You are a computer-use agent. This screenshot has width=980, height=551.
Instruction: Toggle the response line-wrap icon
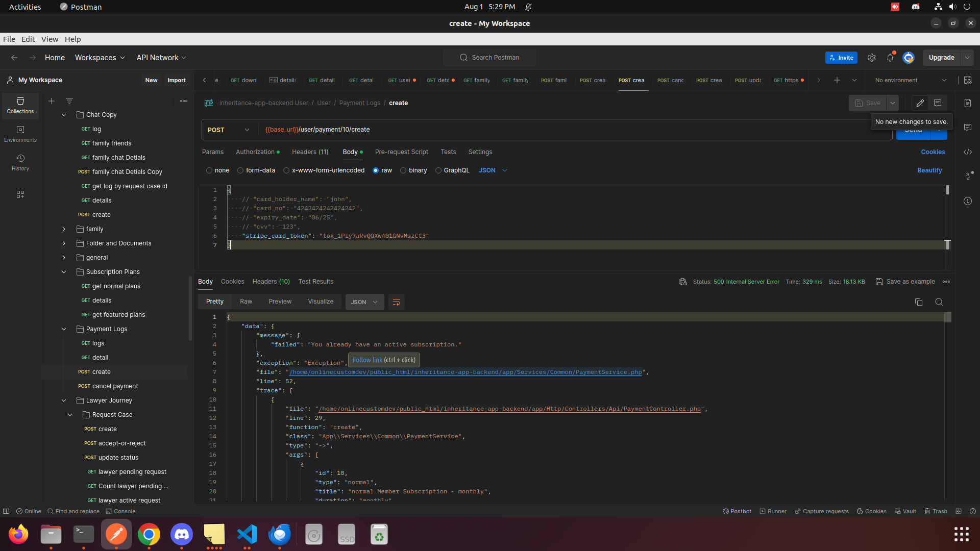click(x=397, y=302)
